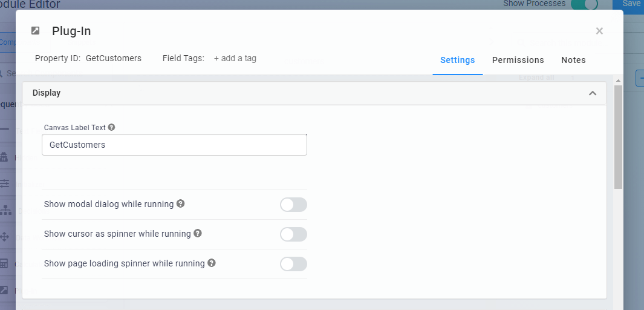Enable Show modal dialog while running
Viewport: 644px width, 310px height.
coord(293,205)
